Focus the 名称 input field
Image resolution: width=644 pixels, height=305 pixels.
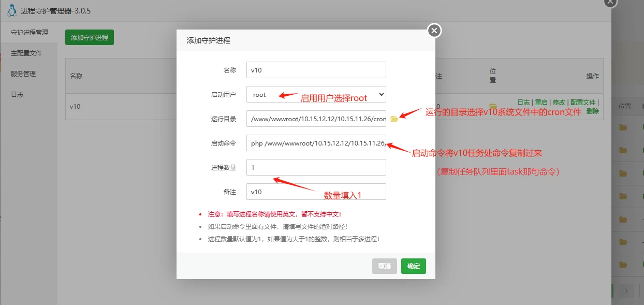tap(316, 70)
